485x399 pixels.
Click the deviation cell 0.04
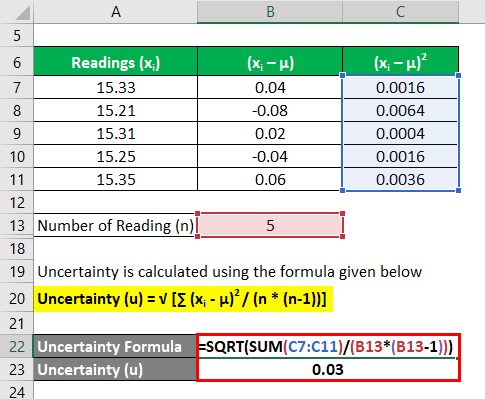click(x=270, y=87)
